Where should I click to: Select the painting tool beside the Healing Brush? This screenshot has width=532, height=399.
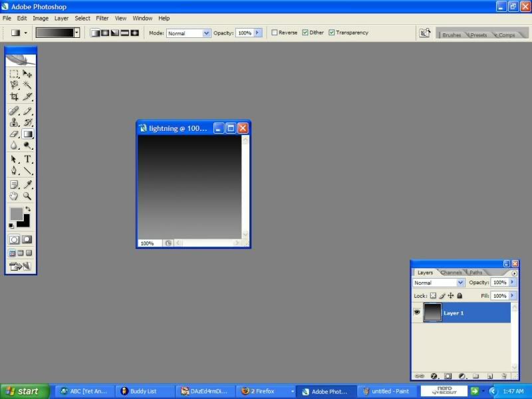(x=27, y=111)
